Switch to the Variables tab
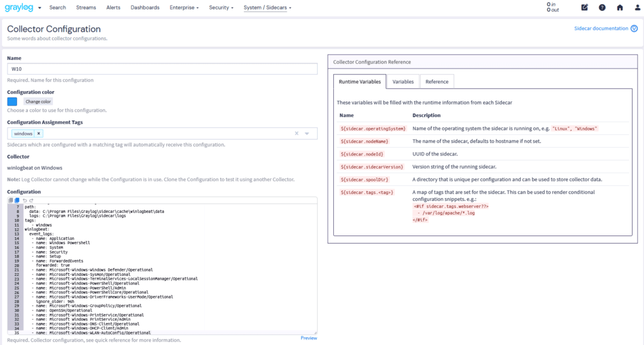This screenshot has width=644, height=345. [403, 82]
